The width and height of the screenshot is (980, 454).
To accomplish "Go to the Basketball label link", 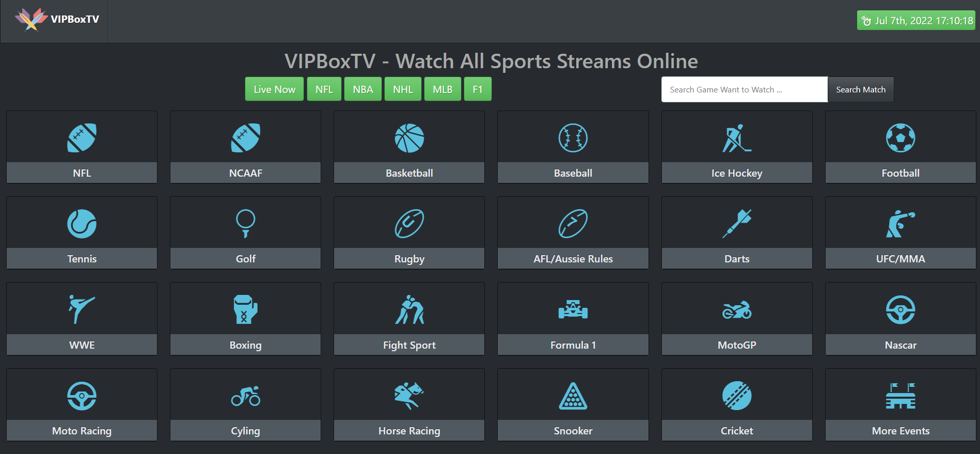I will 409,173.
